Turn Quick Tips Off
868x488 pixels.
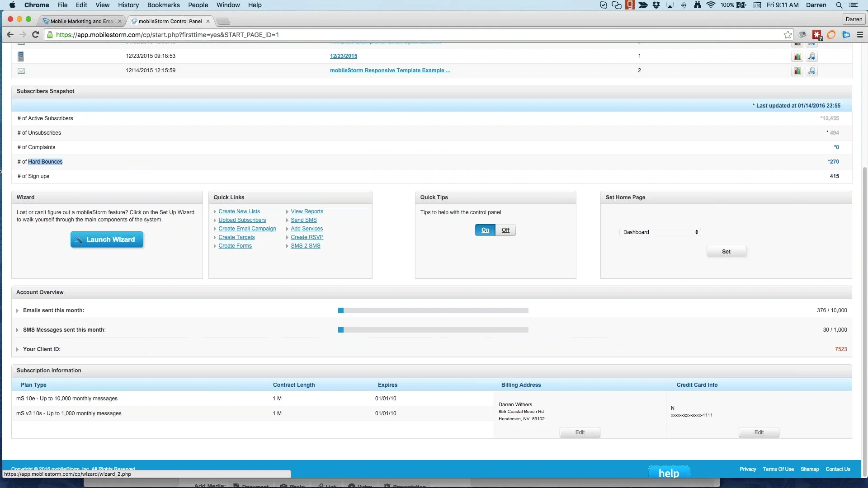point(505,230)
